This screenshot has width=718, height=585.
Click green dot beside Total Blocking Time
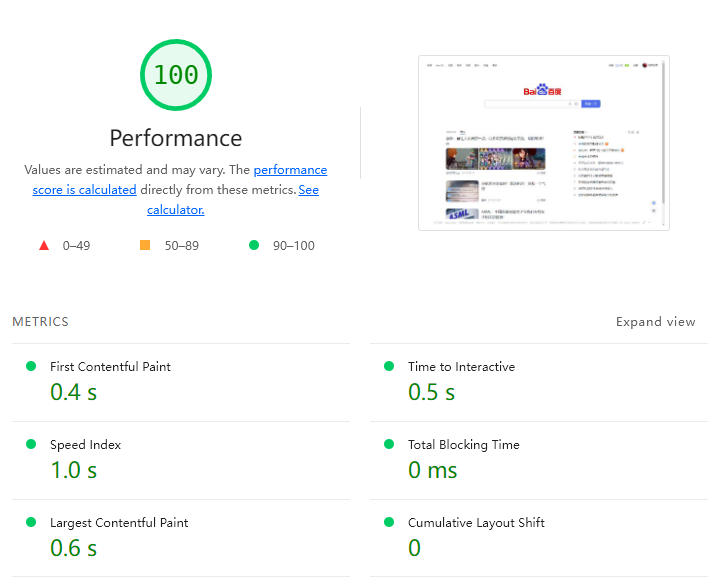(x=389, y=444)
